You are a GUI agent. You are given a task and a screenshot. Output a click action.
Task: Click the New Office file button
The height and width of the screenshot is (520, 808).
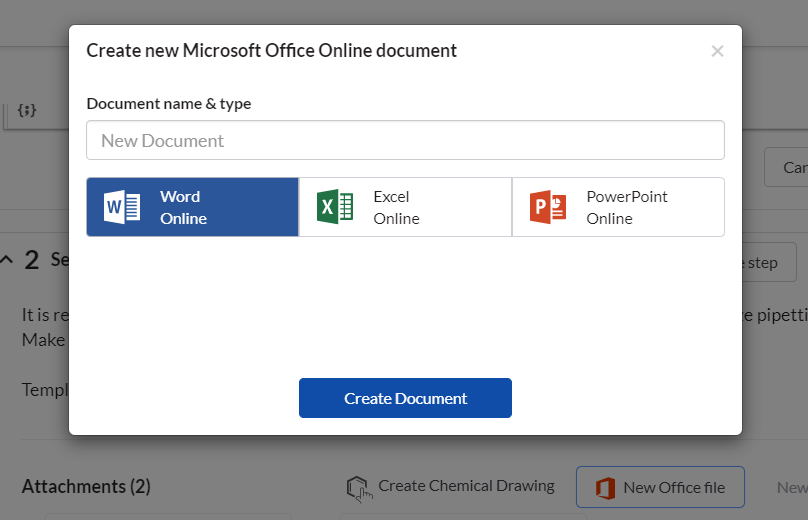(x=660, y=487)
